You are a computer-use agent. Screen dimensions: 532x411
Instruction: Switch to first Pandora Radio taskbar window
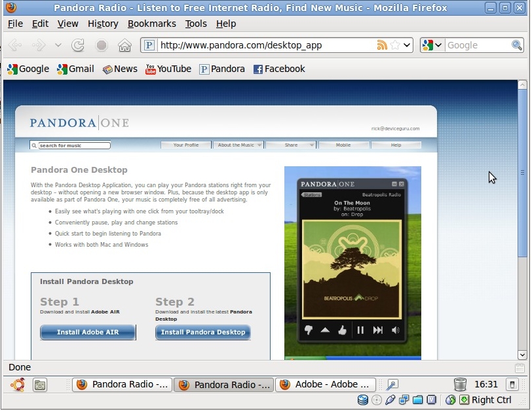point(122,385)
